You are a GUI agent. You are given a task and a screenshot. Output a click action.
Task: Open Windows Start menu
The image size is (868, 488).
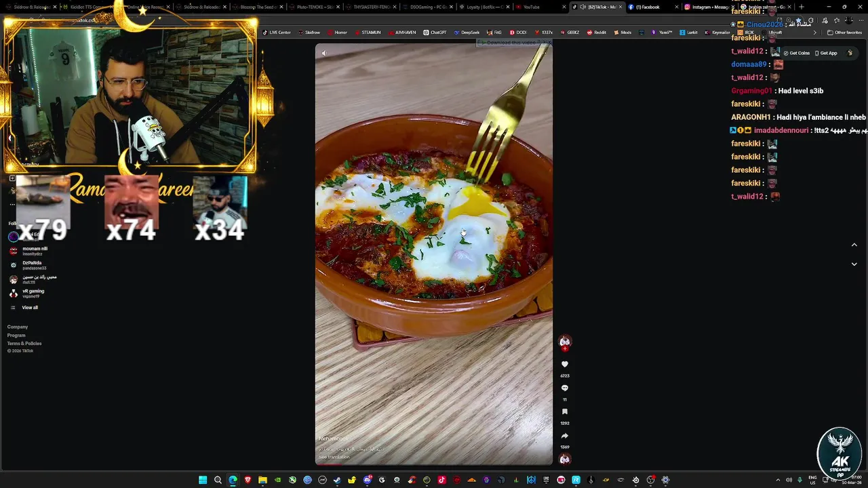(203, 480)
